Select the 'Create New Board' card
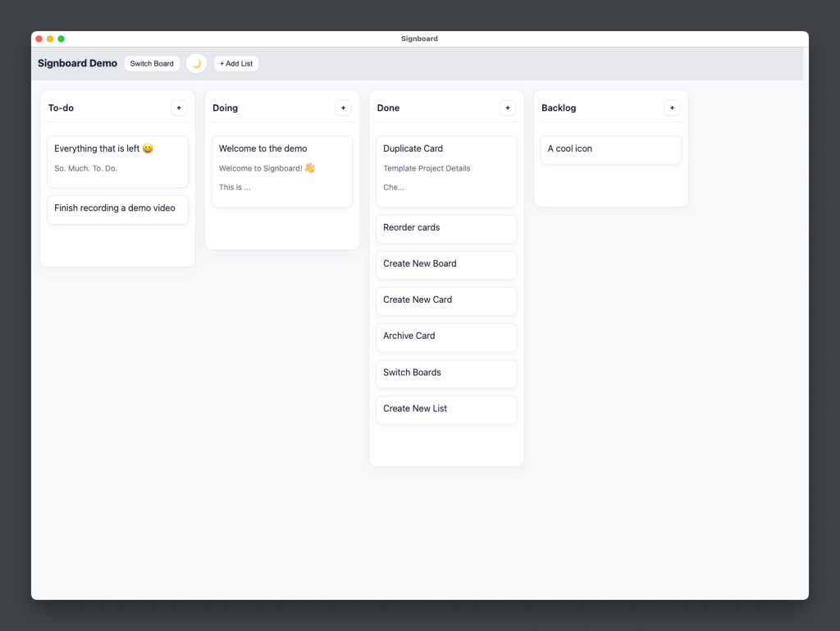The image size is (840, 631). click(446, 265)
